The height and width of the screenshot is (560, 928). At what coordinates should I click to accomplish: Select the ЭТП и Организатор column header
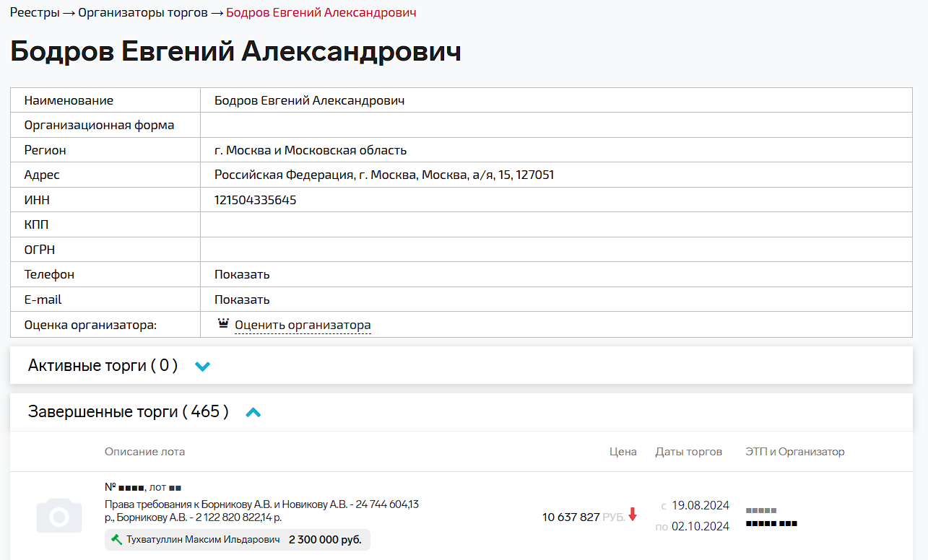pyautogui.click(x=794, y=452)
